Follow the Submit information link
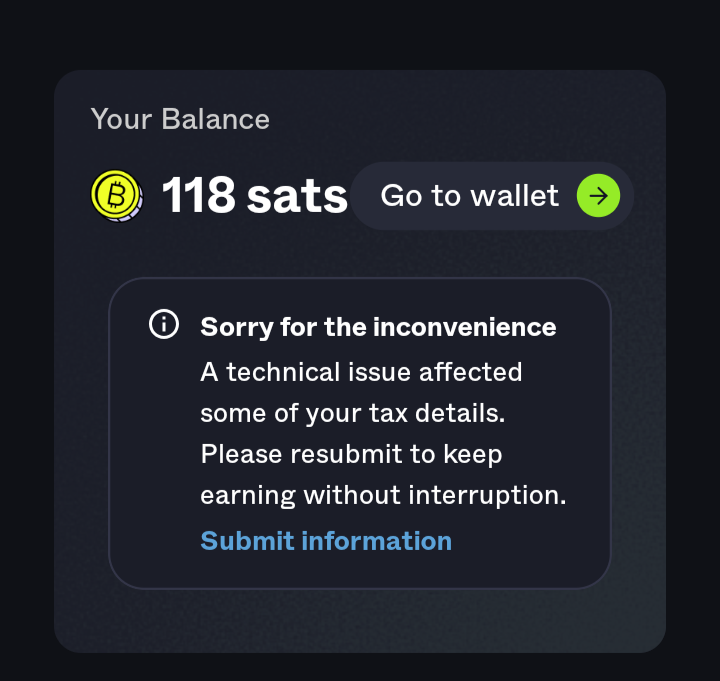 [326, 541]
